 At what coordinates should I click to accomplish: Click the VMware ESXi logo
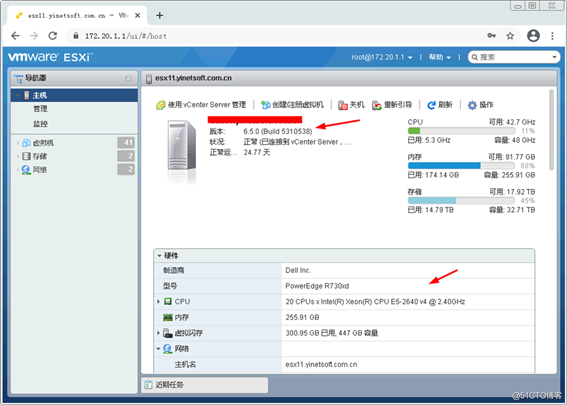click(x=50, y=57)
